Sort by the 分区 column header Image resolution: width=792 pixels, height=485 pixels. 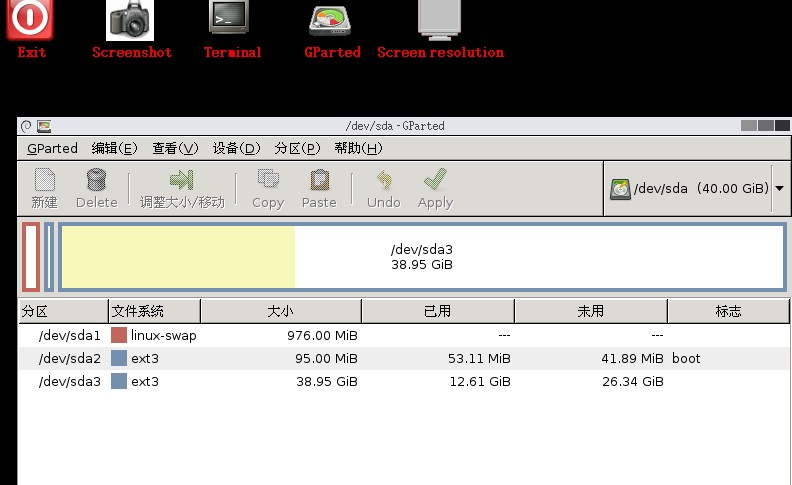click(x=63, y=311)
